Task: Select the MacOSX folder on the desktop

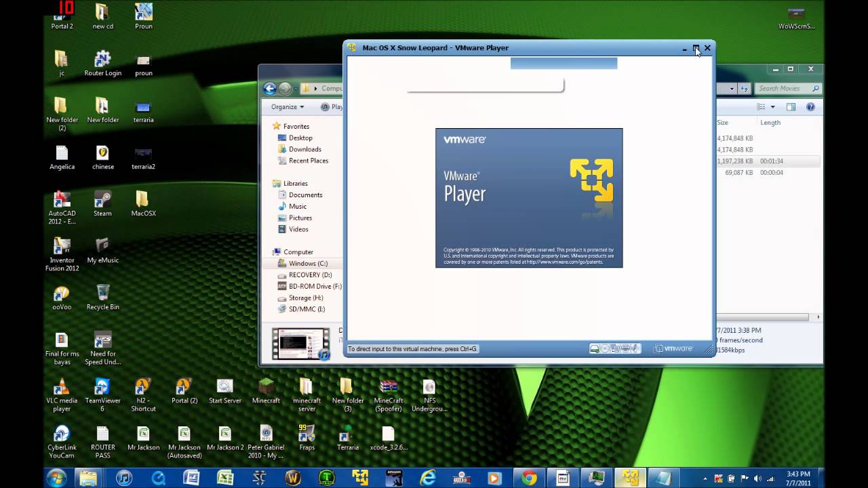Action: coord(143,203)
